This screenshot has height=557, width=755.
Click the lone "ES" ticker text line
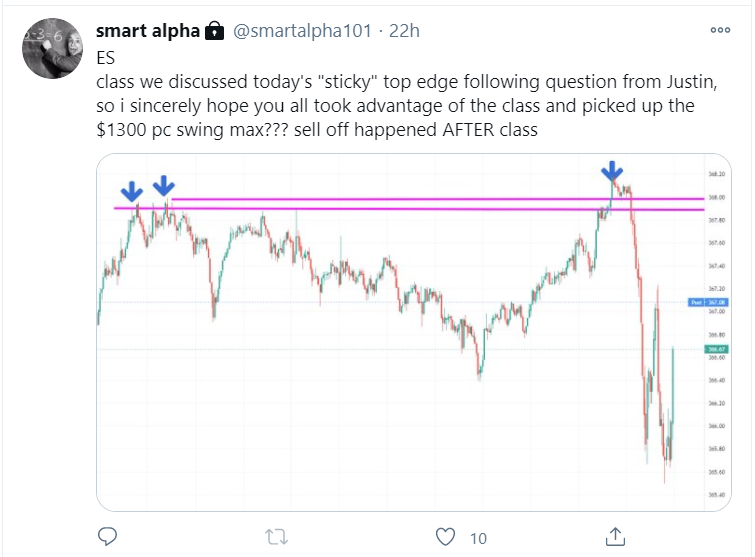[106, 58]
